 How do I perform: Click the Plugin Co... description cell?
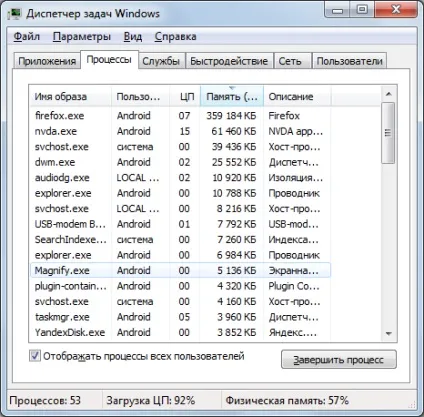tap(294, 286)
